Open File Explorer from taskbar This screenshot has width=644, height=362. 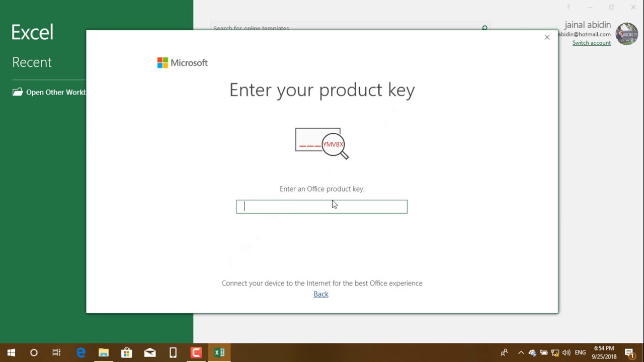tap(104, 352)
